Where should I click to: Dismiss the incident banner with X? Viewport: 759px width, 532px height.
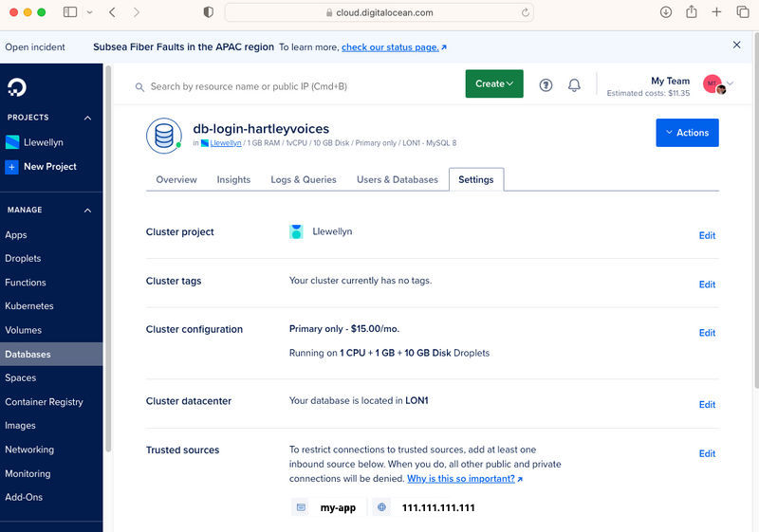(x=737, y=45)
